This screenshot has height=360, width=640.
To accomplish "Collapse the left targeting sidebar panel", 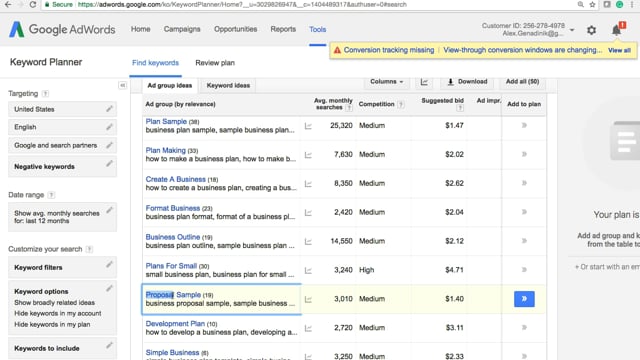I will coord(122,85).
